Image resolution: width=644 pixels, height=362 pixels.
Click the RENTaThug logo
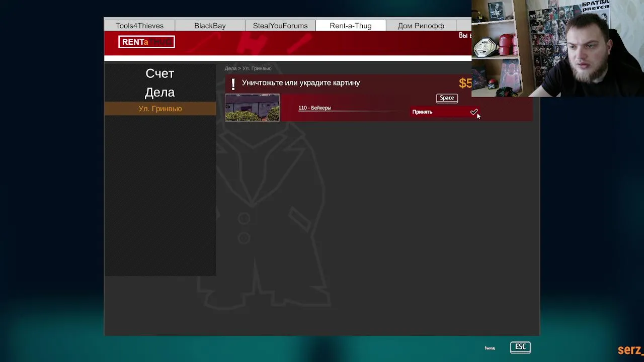click(146, 42)
